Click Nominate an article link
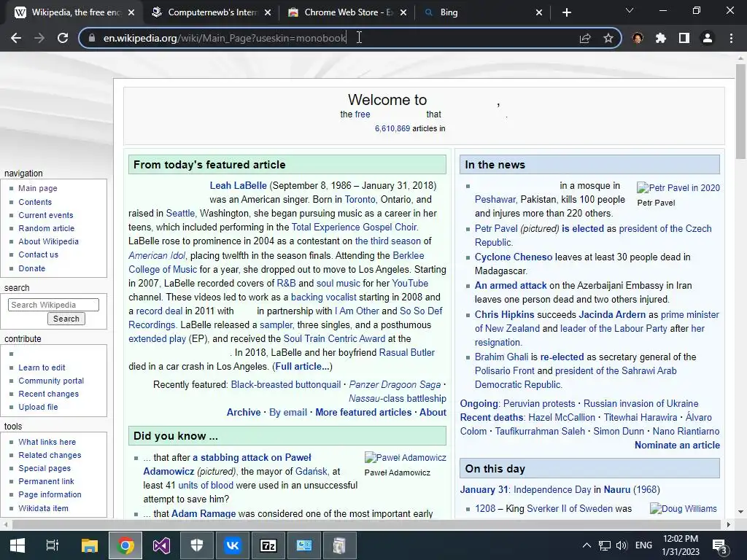The width and height of the screenshot is (747, 560). click(x=677, y=446)
